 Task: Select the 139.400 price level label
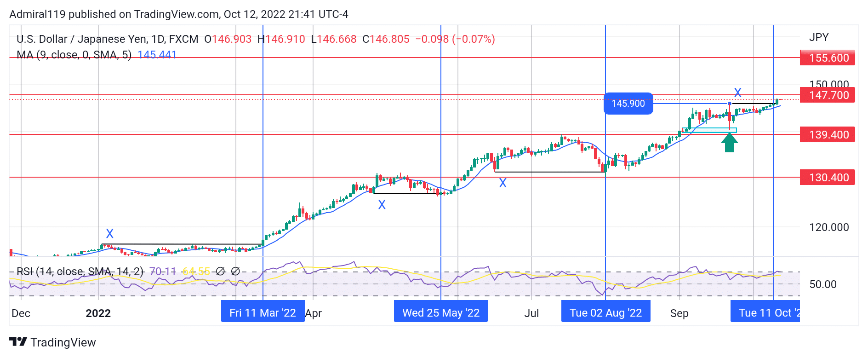[x=828, y=135]
